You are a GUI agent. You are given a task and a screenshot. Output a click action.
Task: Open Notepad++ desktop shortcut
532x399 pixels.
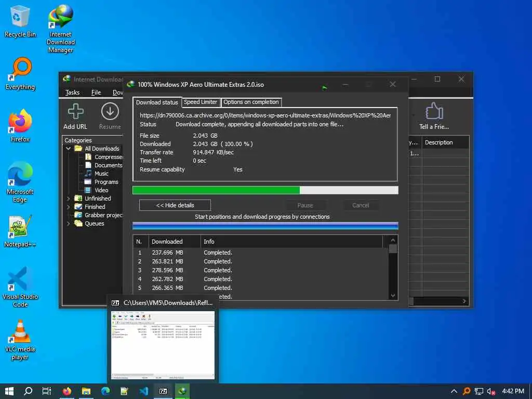coord(20,231)
